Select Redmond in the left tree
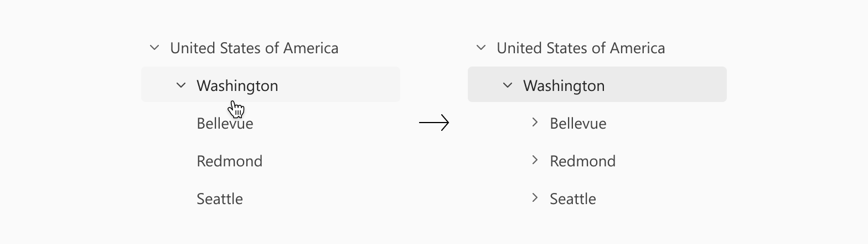868x244 pixels. pos(230,161)
